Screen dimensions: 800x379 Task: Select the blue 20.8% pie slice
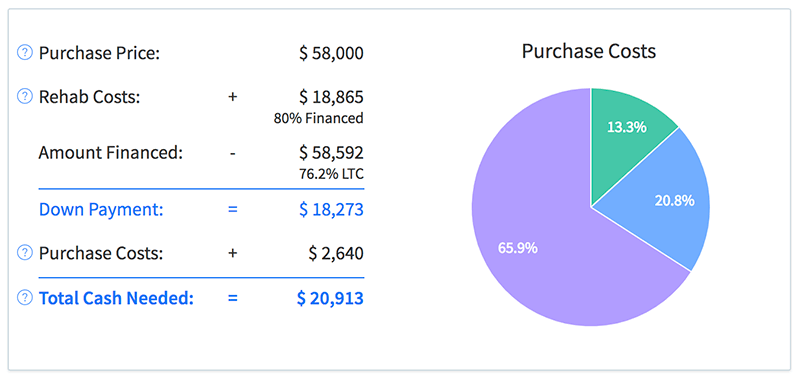(x=668, y=201)
